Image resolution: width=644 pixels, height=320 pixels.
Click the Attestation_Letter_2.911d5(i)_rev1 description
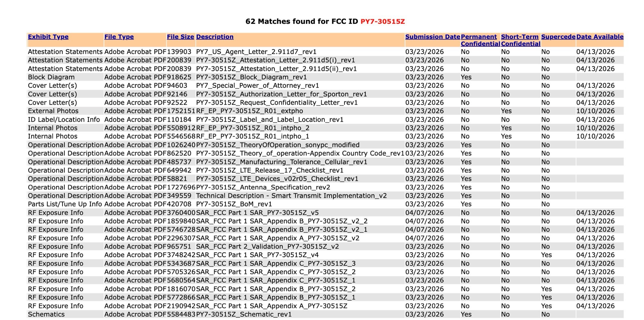[275, 60]
